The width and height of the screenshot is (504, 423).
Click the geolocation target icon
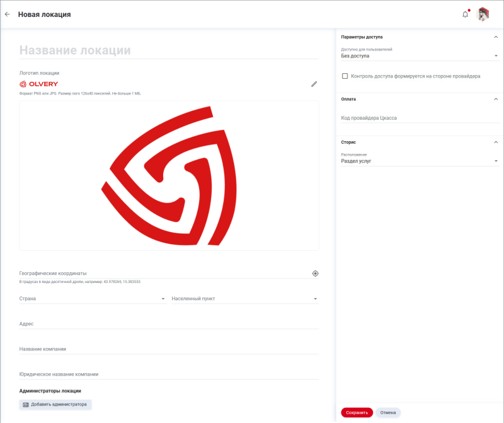point(315,274)
